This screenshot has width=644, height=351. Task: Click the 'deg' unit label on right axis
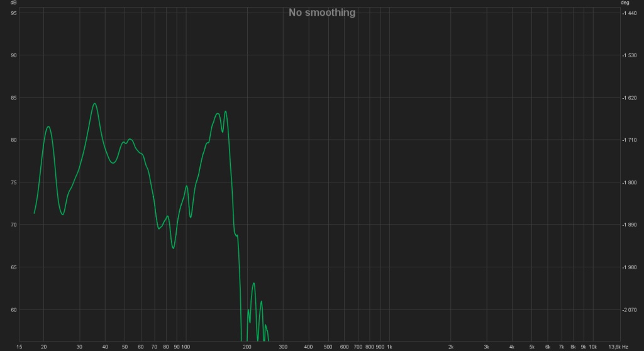[625, 3]
